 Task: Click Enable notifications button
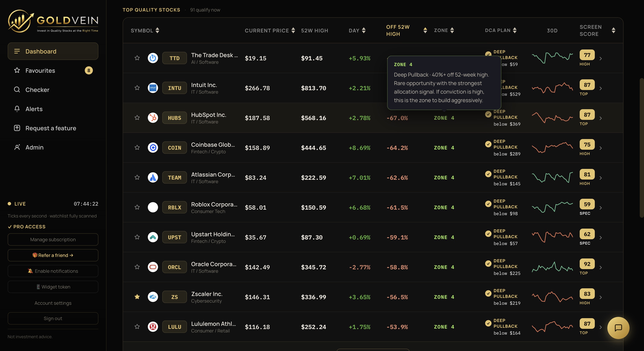(x=53, y=271)
